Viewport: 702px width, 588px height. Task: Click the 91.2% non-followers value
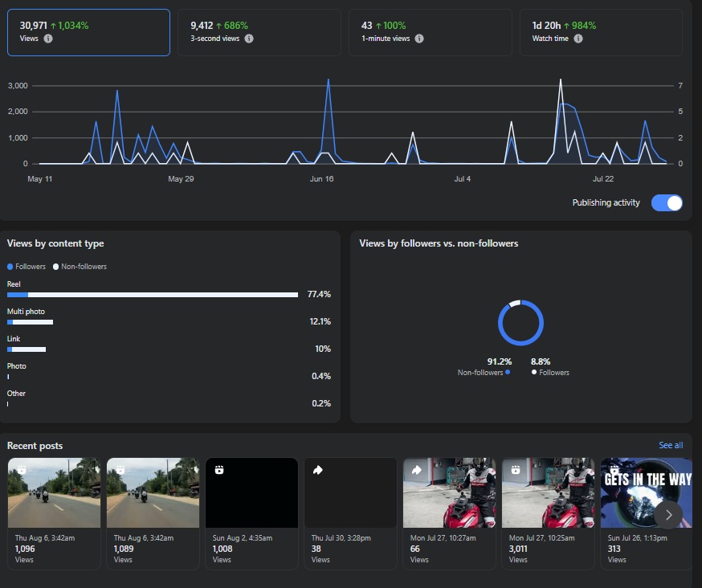click(x=499, y=361)
